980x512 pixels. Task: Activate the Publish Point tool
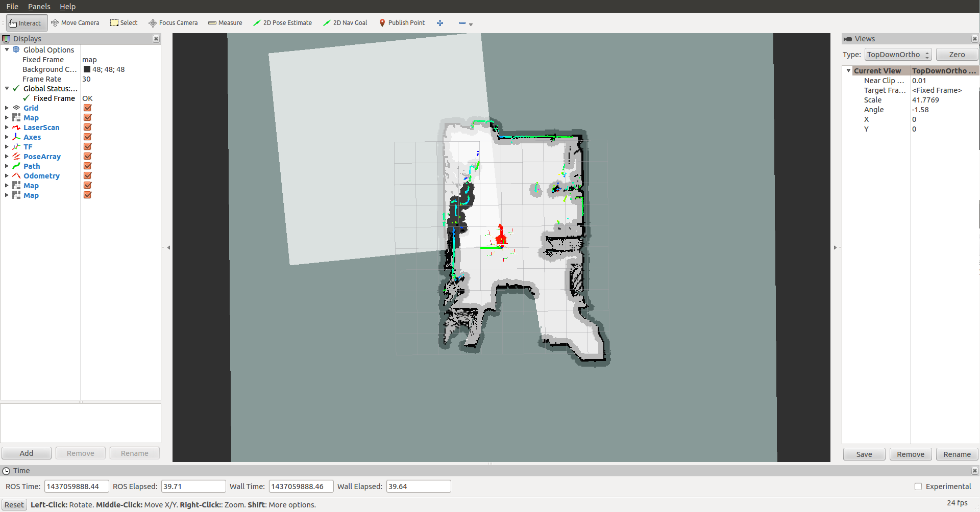coord(402,23)
